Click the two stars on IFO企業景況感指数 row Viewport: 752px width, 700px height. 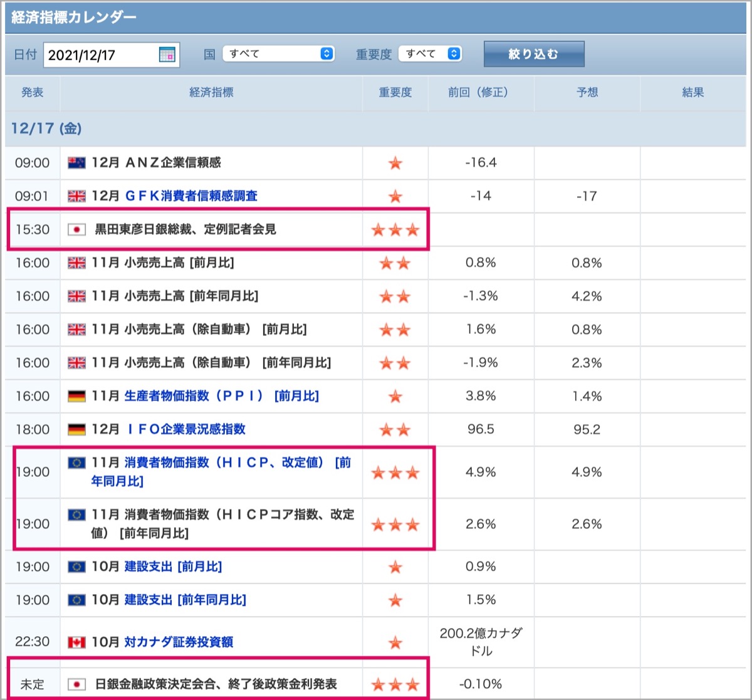pyautogui.click(x=395, y=430)
